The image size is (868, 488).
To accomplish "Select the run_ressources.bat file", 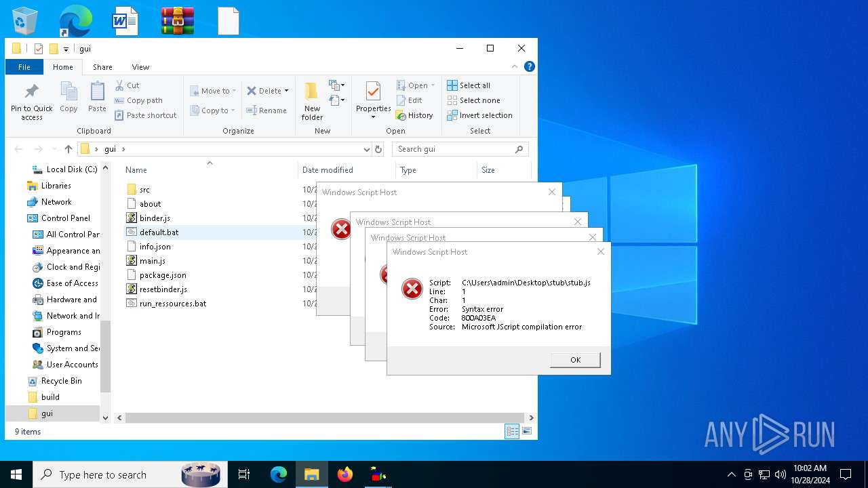I will pyautogui.click(x=173, y=304).
